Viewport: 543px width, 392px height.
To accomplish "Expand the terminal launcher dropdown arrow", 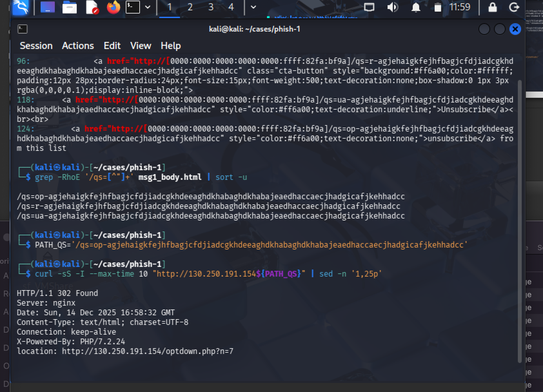I will click(148, 7).
